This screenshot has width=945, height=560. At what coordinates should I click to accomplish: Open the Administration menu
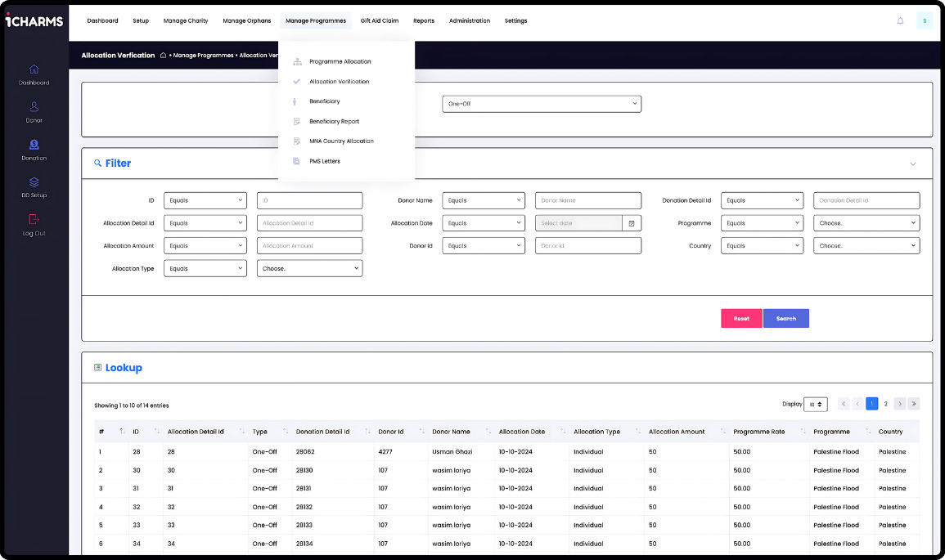click(x=470, y=20)
